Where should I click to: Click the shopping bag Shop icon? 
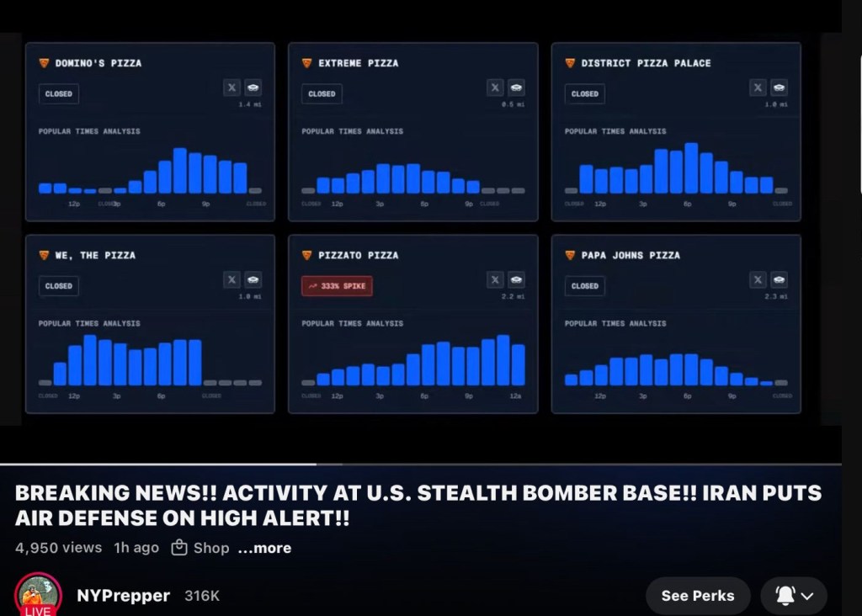pos(178,548)
